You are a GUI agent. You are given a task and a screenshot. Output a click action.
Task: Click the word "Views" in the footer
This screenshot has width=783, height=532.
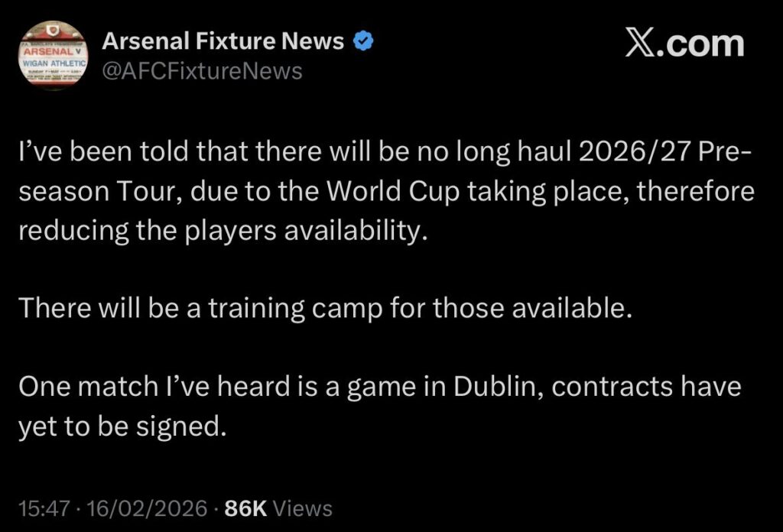[302, 508]
